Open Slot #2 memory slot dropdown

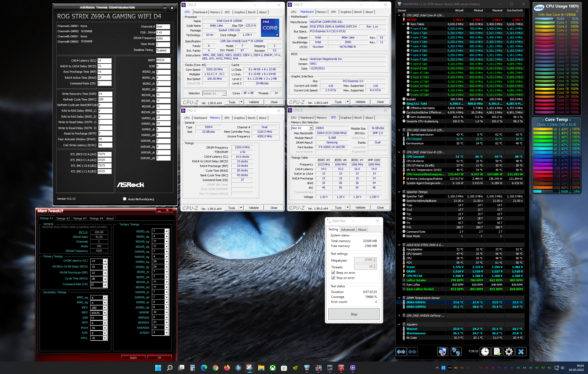click(x=311, y=128)
